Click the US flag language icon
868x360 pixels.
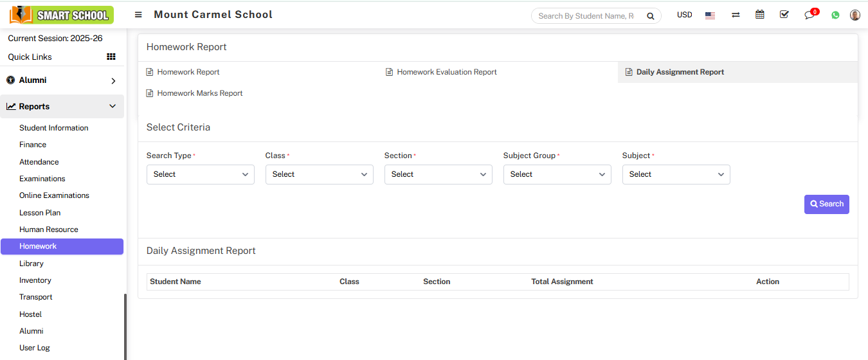tap(710, 15)
